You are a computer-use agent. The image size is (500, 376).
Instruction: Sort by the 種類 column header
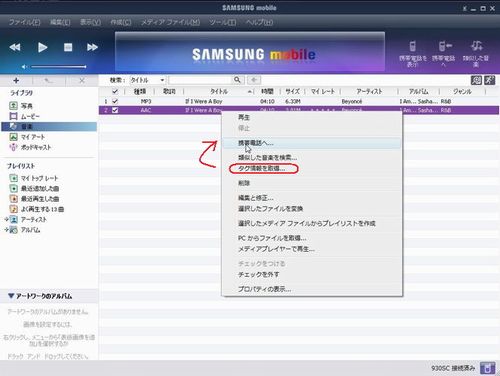140,91
